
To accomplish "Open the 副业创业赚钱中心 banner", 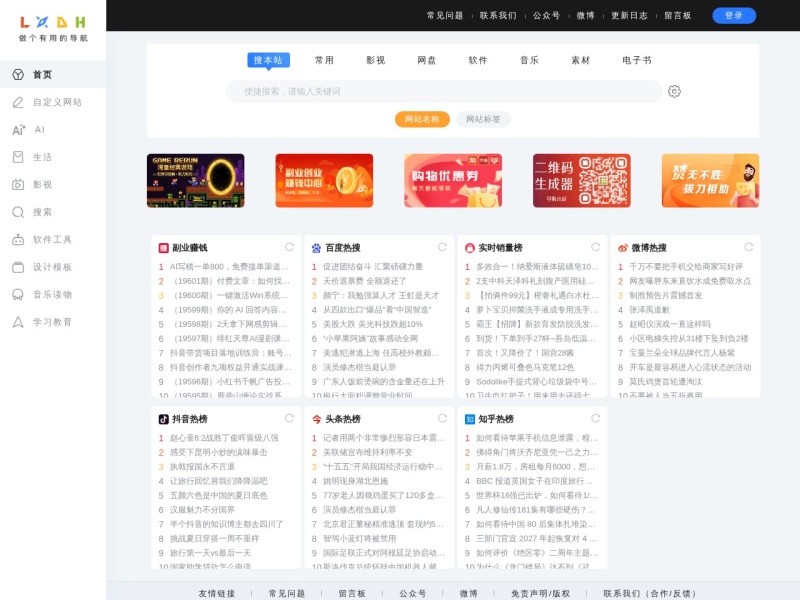I will [324, 181].
